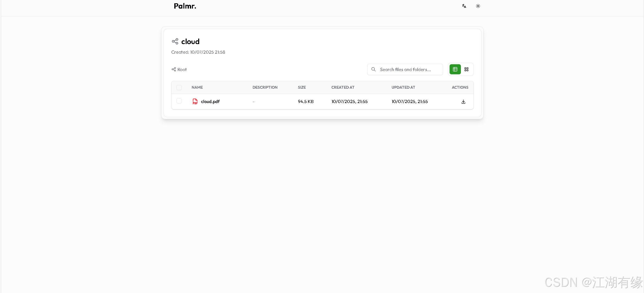
Task: Click the UPDATED AT column header
Action: coord(403,87)
